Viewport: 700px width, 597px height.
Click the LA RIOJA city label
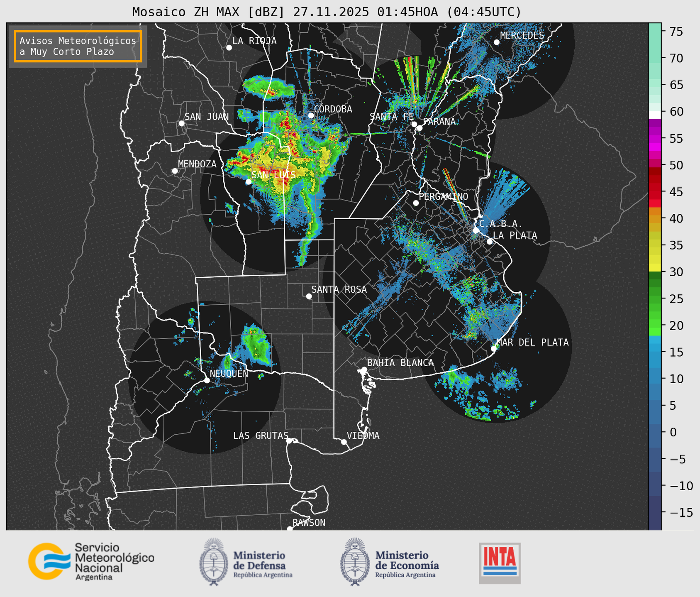coord(254,41)
